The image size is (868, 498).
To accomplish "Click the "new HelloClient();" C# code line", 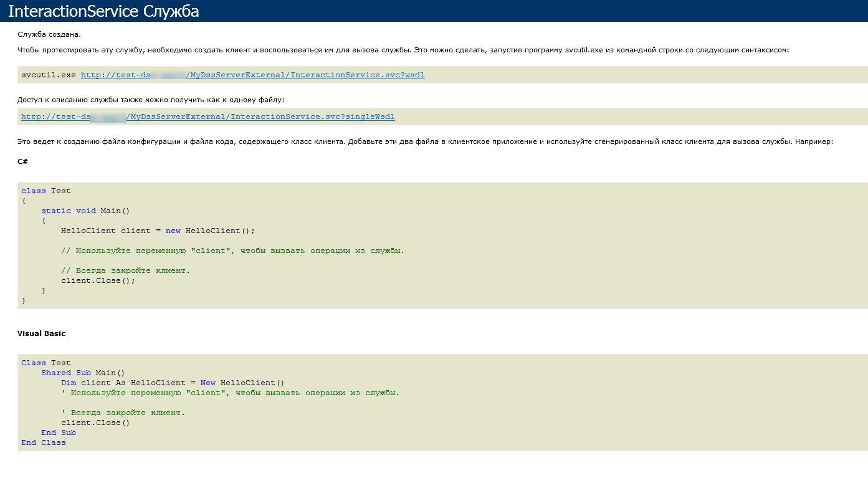I will coord(158,231).
